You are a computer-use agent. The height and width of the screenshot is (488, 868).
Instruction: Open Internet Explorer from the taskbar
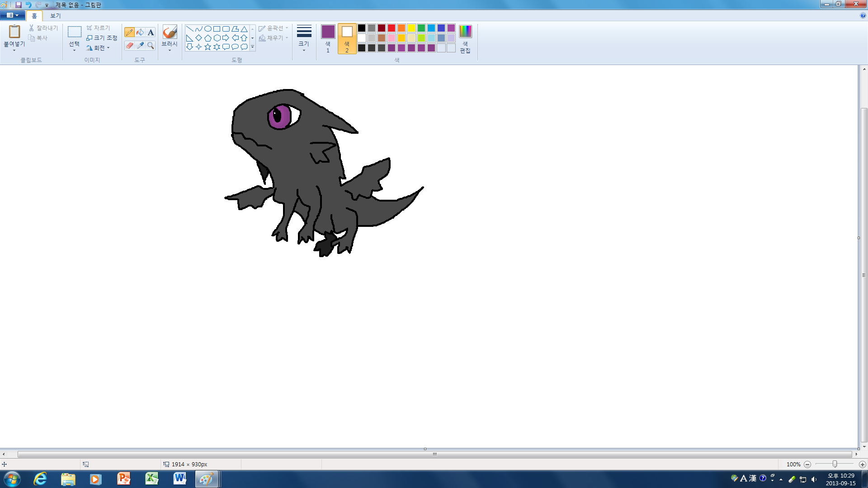point(40,479)
